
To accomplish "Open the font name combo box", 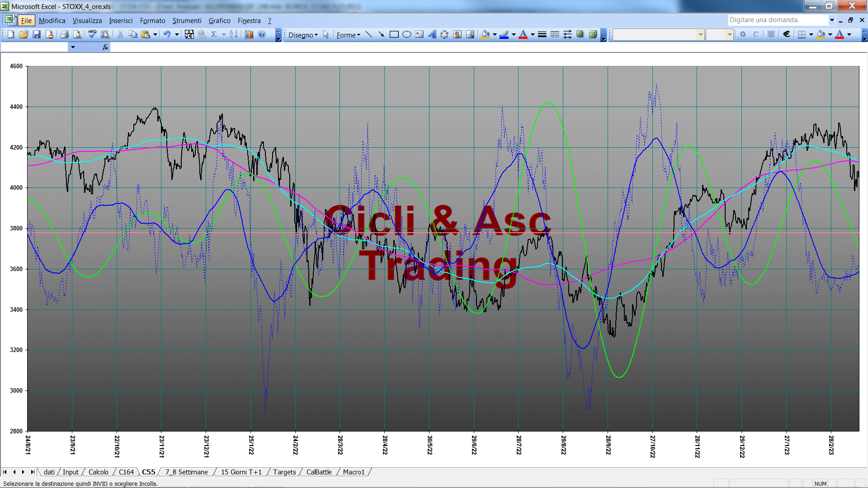I will point(658,34).
